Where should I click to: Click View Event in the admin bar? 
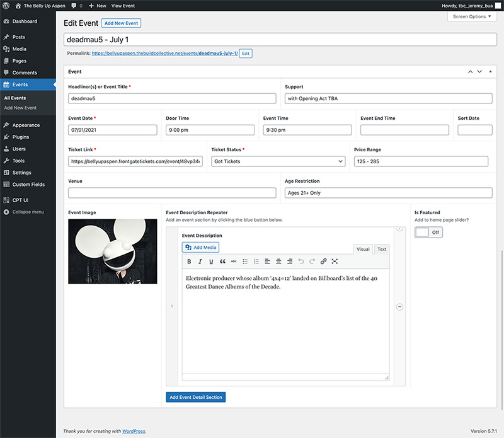(x=123, y=6)
